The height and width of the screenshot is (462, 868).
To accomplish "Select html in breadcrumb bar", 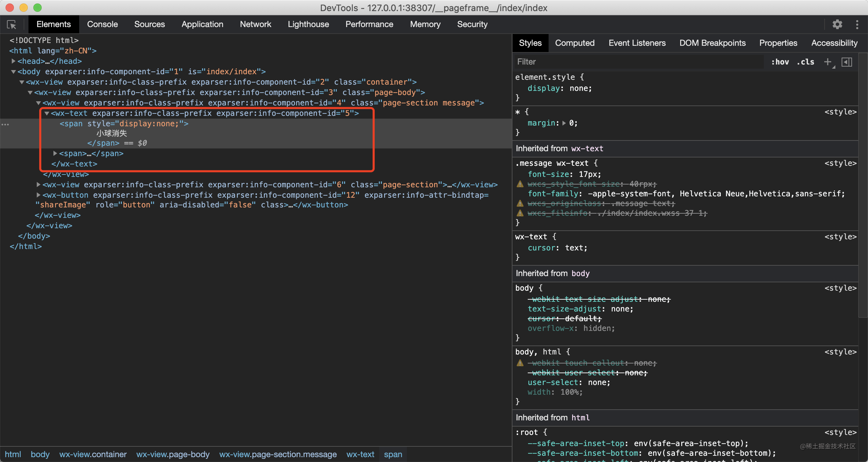I will click(x=13, y=454).
